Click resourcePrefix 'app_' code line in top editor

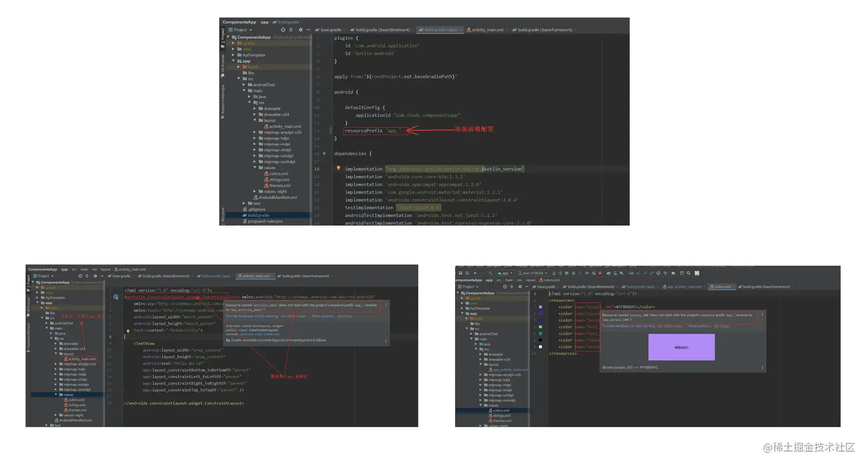point(373,131)
